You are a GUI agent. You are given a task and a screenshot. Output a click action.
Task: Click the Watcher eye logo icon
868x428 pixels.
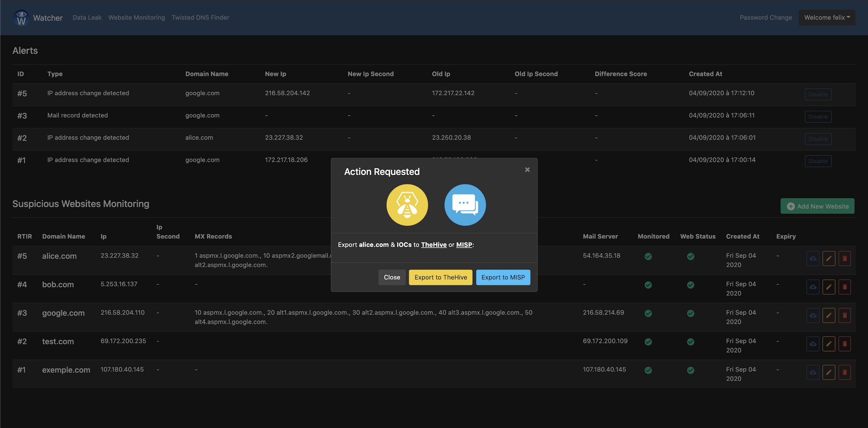pyautogui.click(x=21, y=18)
